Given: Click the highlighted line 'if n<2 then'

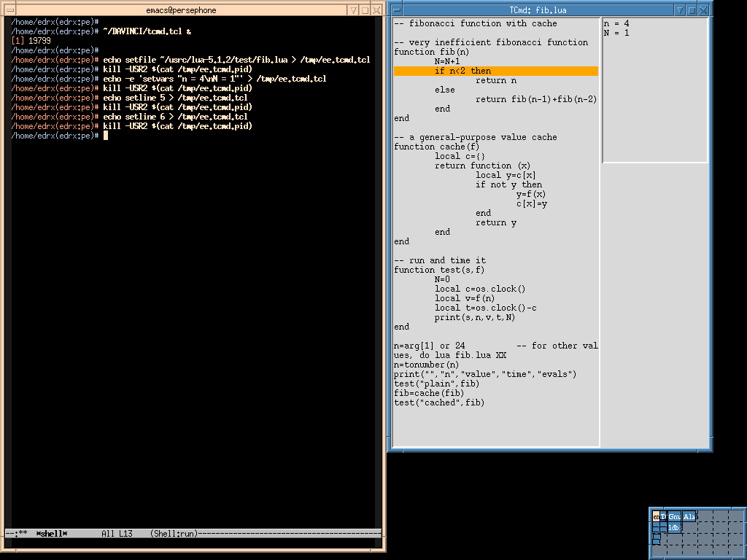Looking at the screenshot, I should [496, 71].
